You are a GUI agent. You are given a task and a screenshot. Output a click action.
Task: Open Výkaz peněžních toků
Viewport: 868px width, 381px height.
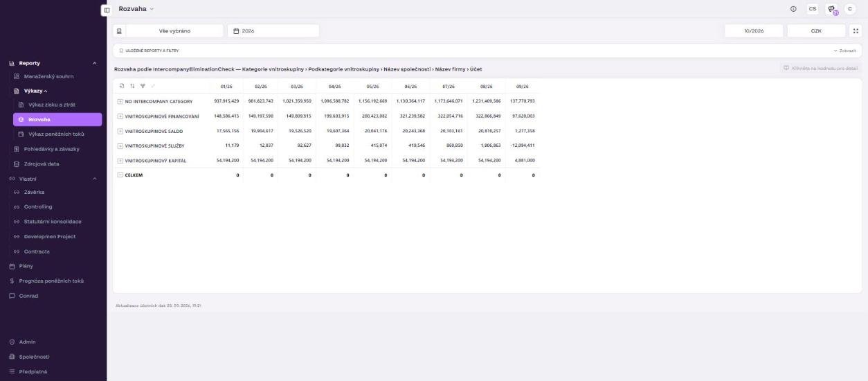click(57, 134)
